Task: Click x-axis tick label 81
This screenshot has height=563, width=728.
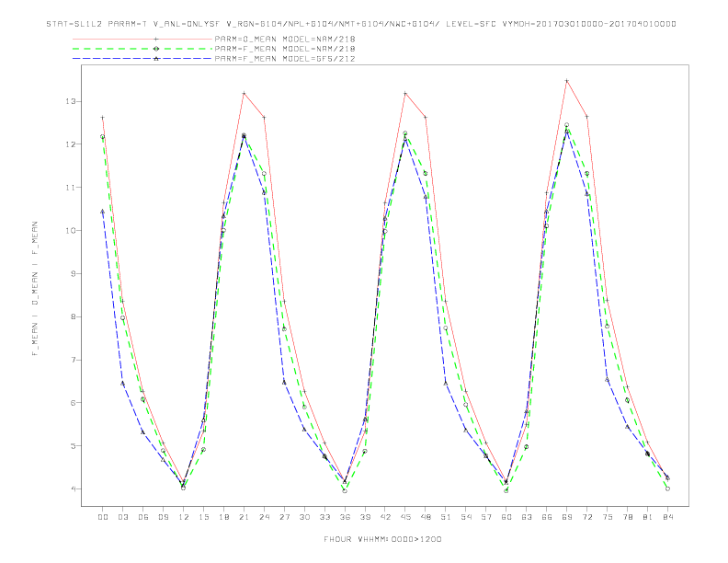Action: point(648,517)
